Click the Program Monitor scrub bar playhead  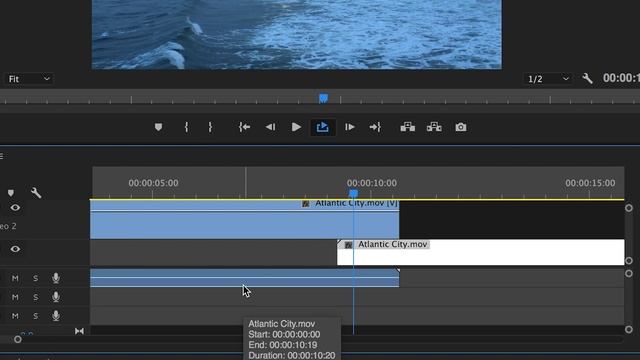323,98
